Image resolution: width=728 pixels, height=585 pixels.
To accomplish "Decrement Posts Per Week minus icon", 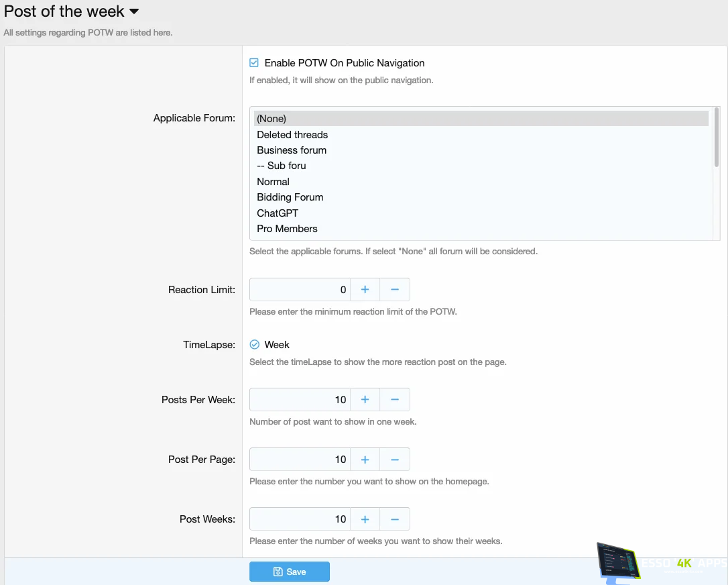I will [x=395, y=400].
